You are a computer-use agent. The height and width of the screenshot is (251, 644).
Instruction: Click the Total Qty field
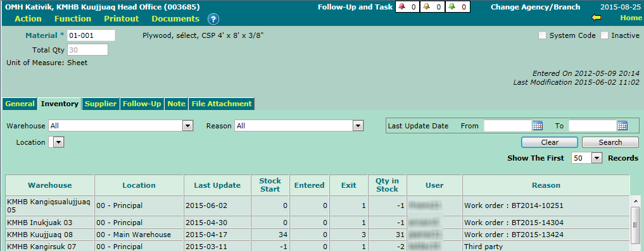87,50
